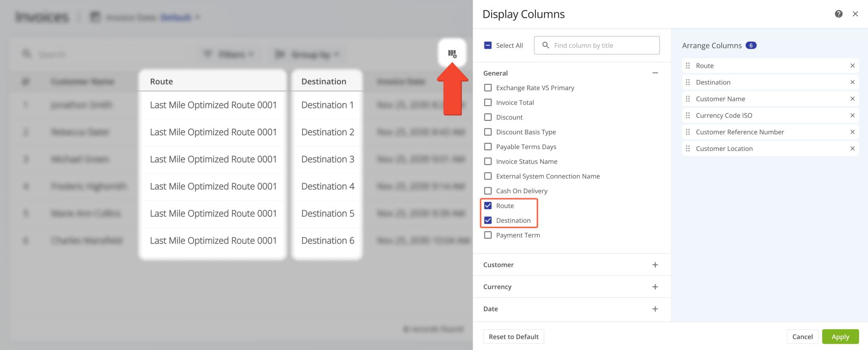Grab the drag handle for Customer Name

[688, 99]
